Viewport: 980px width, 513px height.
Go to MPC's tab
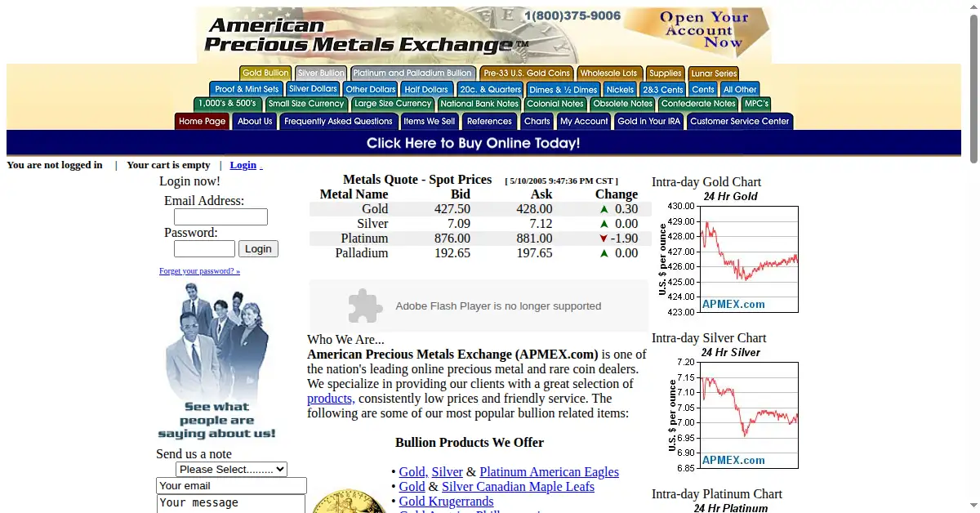[x=757, y=104]
